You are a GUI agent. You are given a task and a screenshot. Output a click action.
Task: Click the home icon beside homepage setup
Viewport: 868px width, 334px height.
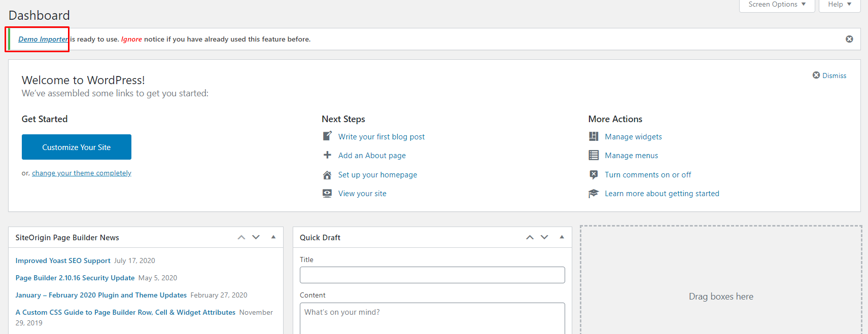[x=327, y=175]
